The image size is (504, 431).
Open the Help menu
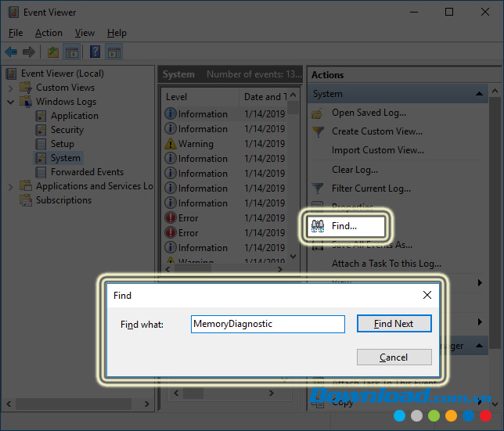pyautogui.click(x=117, y=33)
